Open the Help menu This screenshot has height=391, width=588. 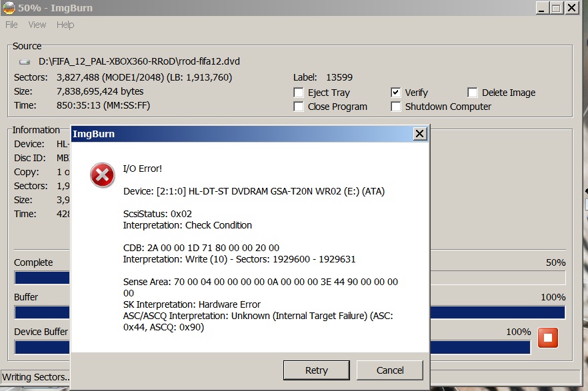point(65,25)
